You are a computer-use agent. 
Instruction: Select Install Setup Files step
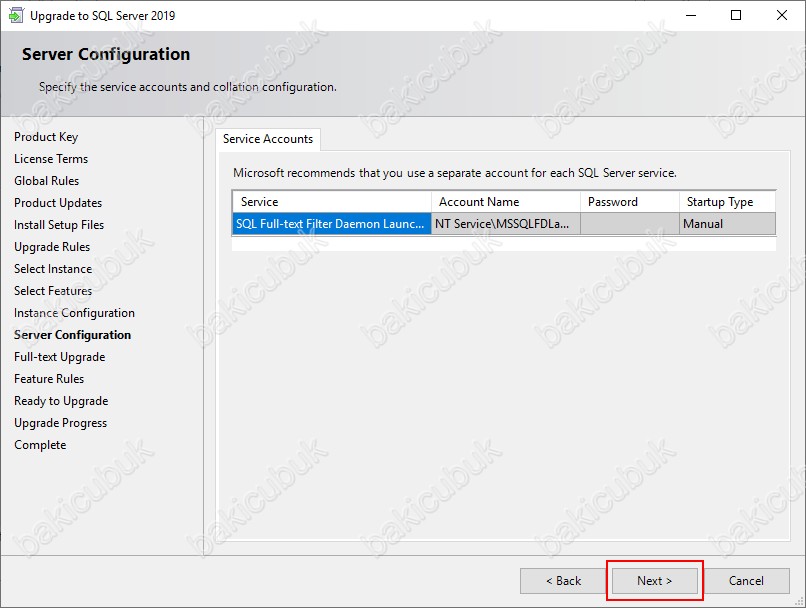(59, 225)
